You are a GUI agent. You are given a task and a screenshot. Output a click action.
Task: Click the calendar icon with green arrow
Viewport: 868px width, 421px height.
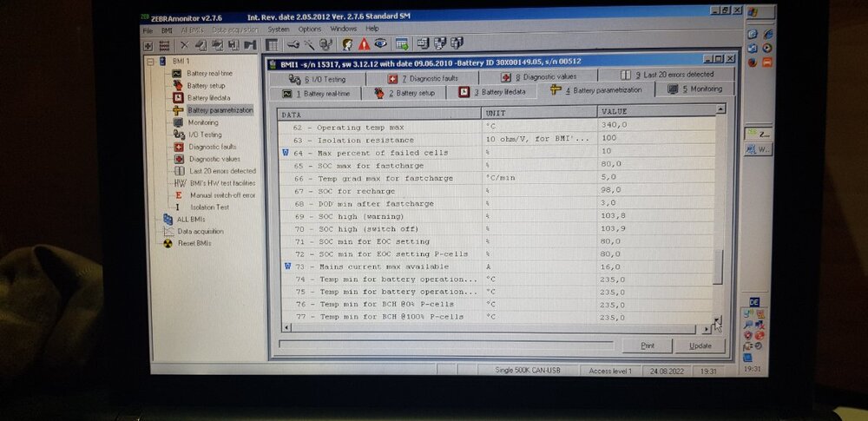[402, 43]
